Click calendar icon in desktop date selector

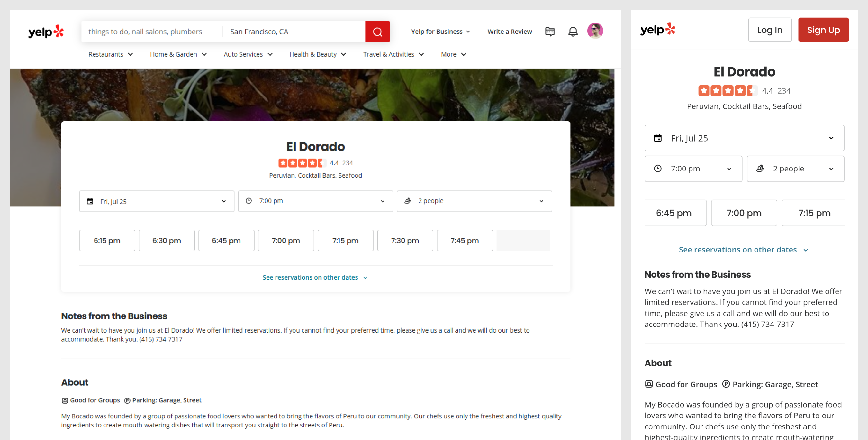pyautogui.click(x=90, y=201)
